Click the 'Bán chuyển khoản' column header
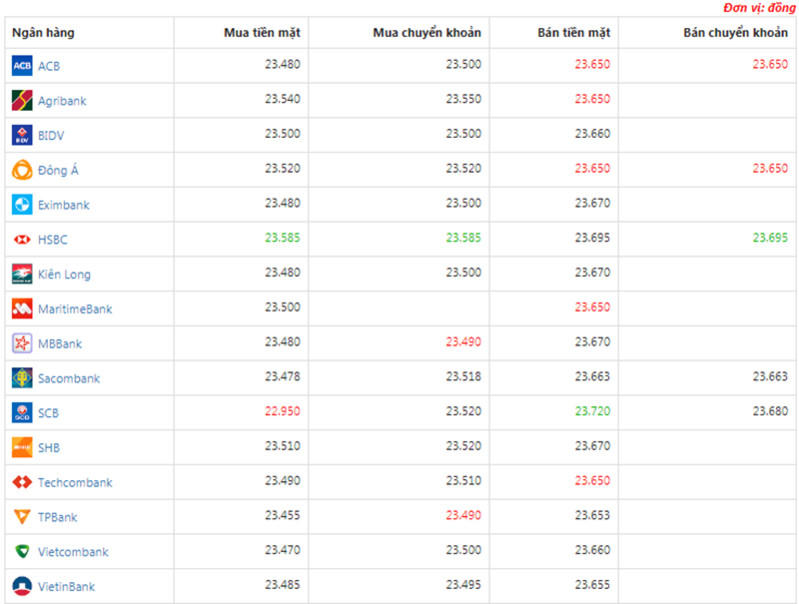The height and width of the screenshot is (604, 799). pos(735,33)
